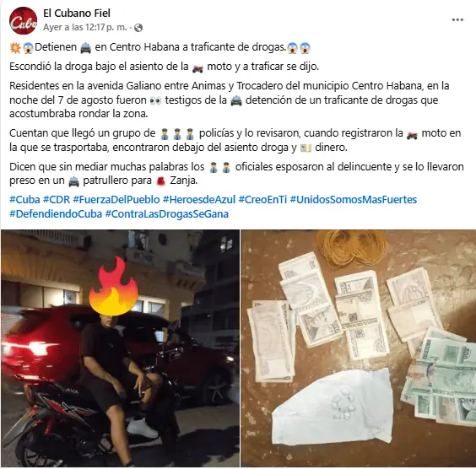This screenshot has width=476, height=469.
Task: Open the #ContraLasDrogasSeGana hashtag
Action: (166, 214)
